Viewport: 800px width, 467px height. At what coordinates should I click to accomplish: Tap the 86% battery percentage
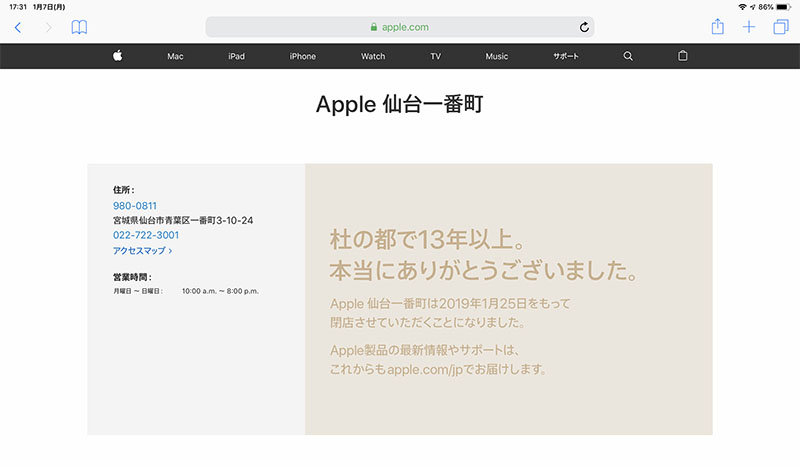tap(766, 7)
